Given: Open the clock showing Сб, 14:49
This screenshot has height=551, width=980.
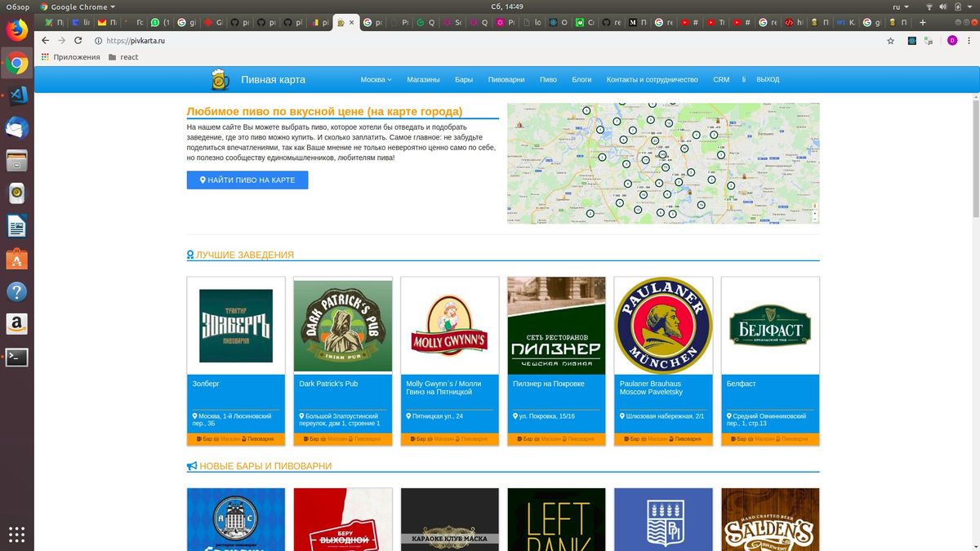Looking at the screenshot, I should pyautogui.click(x=508, y=7).
